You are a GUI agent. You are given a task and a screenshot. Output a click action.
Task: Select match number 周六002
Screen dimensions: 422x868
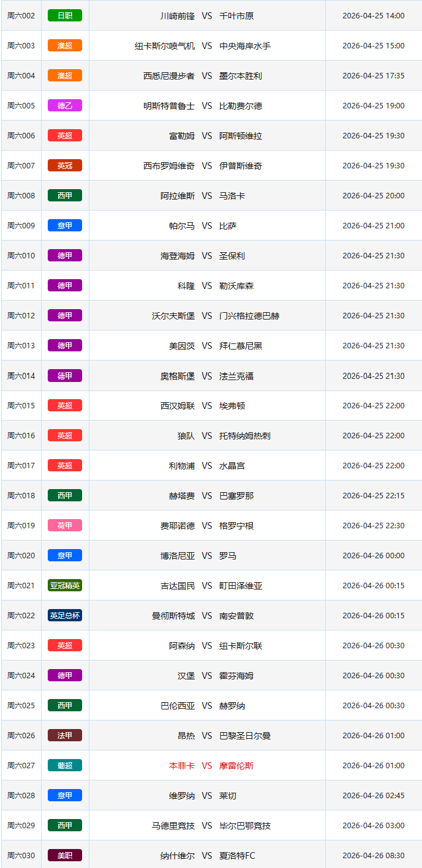[x=21, y=16]
